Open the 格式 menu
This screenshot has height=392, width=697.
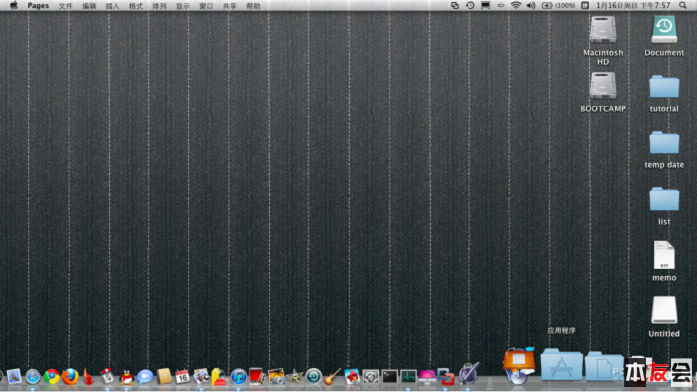click(x=136, y=6)
